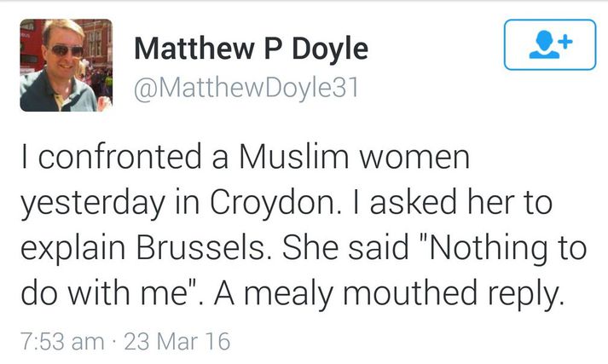Open the 7:53 am timestamp
The height and width of the screenshot is (364, 608).
[x=62, y=341]
